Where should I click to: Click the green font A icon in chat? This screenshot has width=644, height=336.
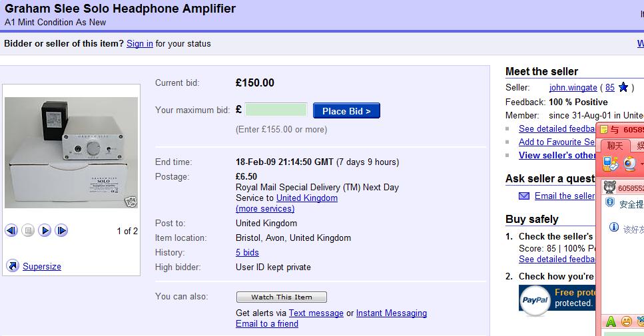click(611, 321)
